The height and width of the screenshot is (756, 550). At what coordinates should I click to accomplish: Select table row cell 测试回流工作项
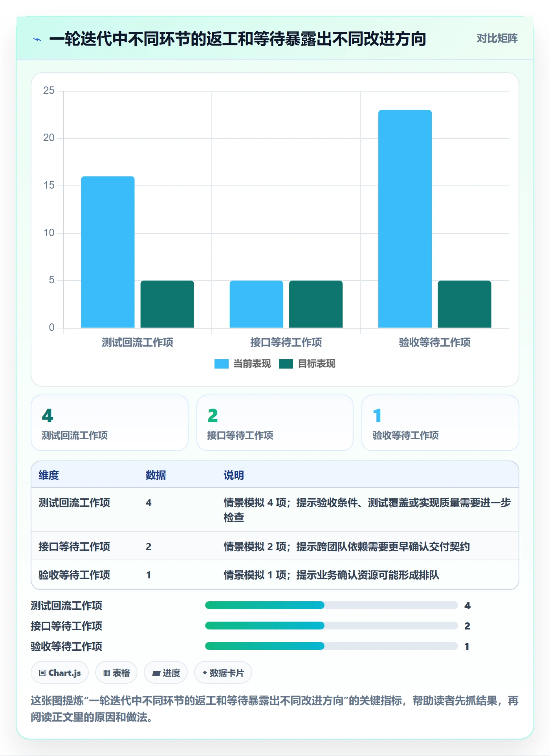click(x=74, y=503)
